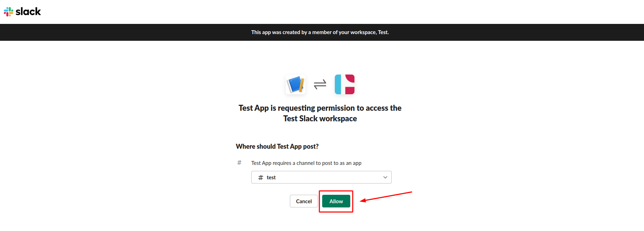
Task: Click the slack wordmark text
Action: click(28, 12)
